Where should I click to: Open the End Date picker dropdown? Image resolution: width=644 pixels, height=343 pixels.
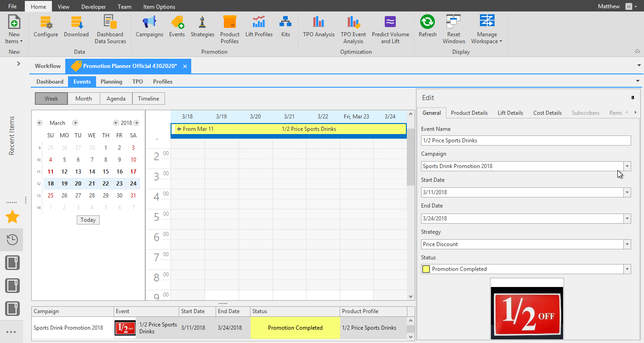[627, 219]
